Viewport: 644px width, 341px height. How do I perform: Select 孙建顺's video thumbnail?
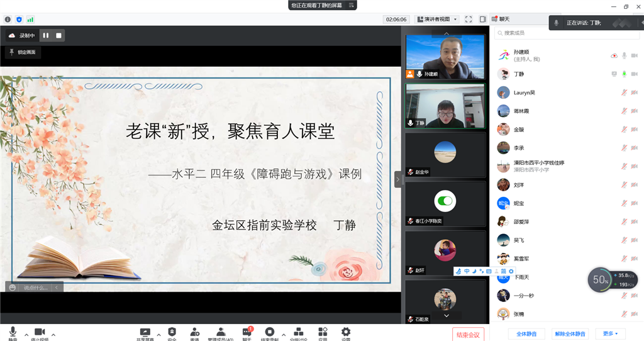click(445, 57)
